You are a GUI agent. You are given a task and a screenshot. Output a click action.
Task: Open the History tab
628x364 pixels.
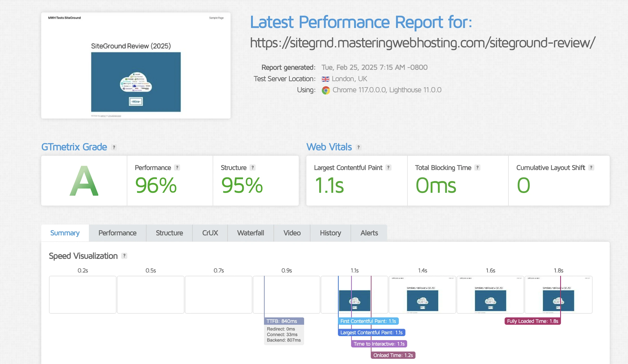[330, 233]
